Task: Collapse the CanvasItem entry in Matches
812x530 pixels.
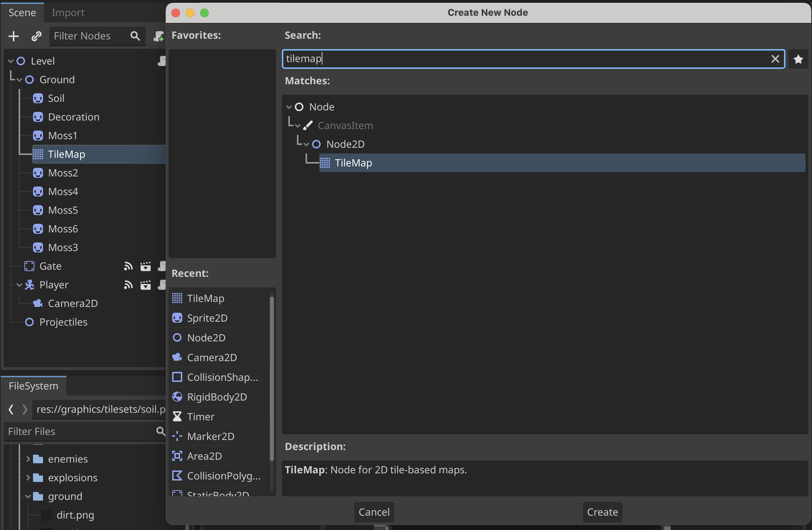Action: tap(298, 126)
